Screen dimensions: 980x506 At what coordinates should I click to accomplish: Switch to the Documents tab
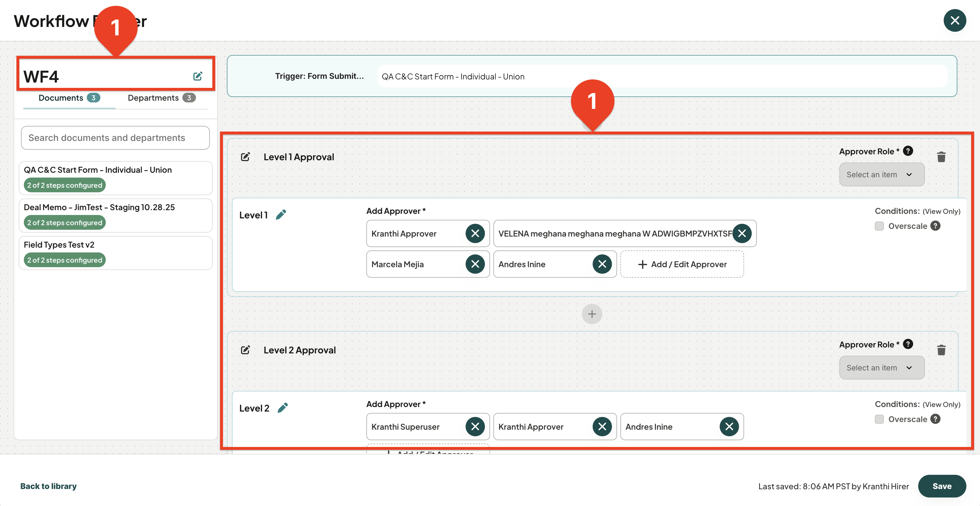tap(69, 98)
